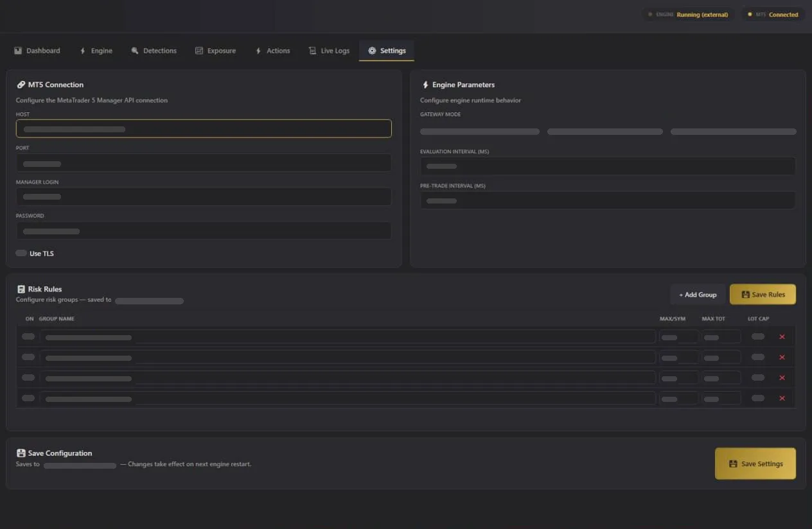
Task: Click the Evaluation Interval (MS) field
Action: (x=608, y=166)
